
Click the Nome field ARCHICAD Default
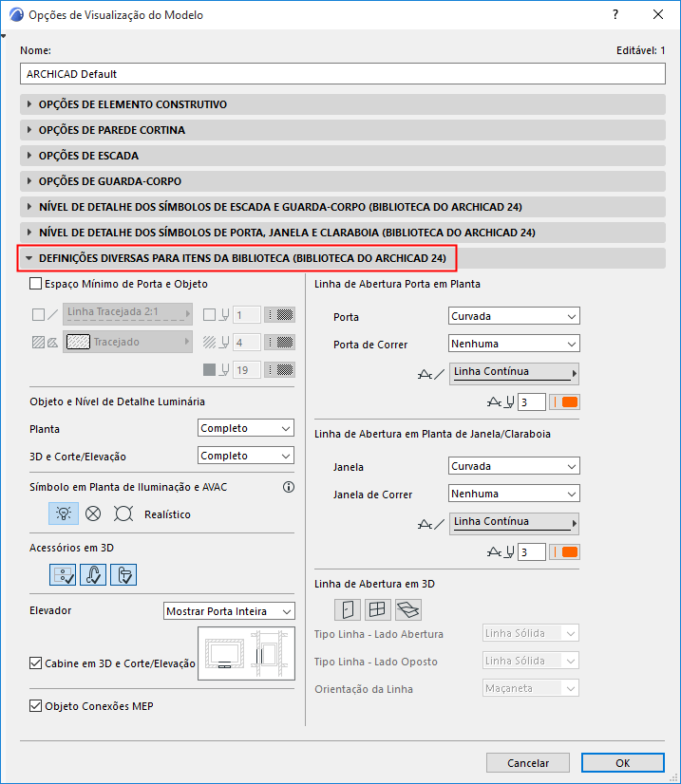(x=343, y=73)
